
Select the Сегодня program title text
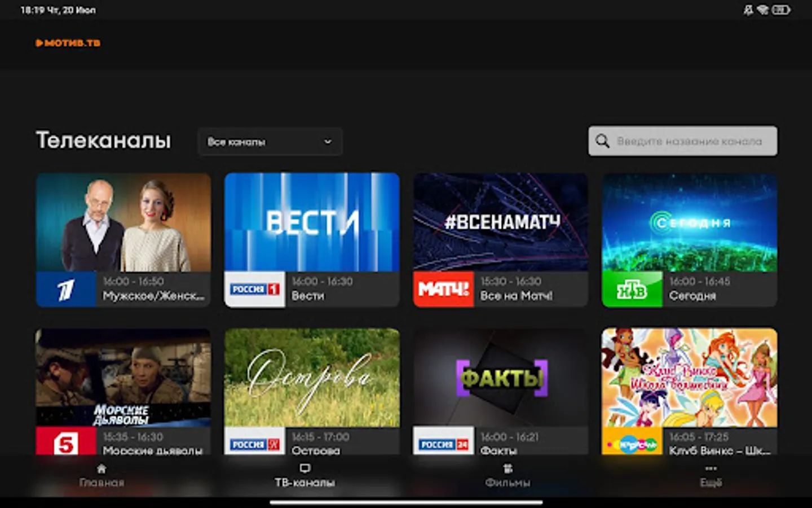click(x=692, y=296)
